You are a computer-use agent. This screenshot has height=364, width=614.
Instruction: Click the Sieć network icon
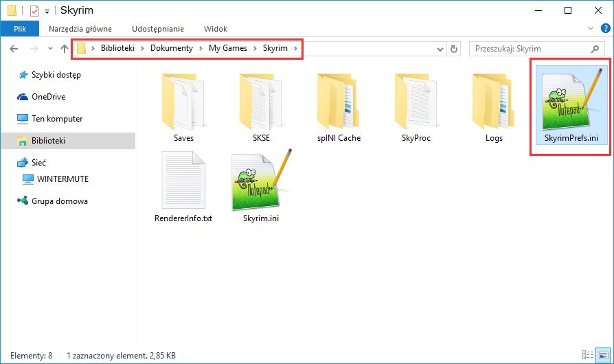pyautogui.click(x=23, y=163)
